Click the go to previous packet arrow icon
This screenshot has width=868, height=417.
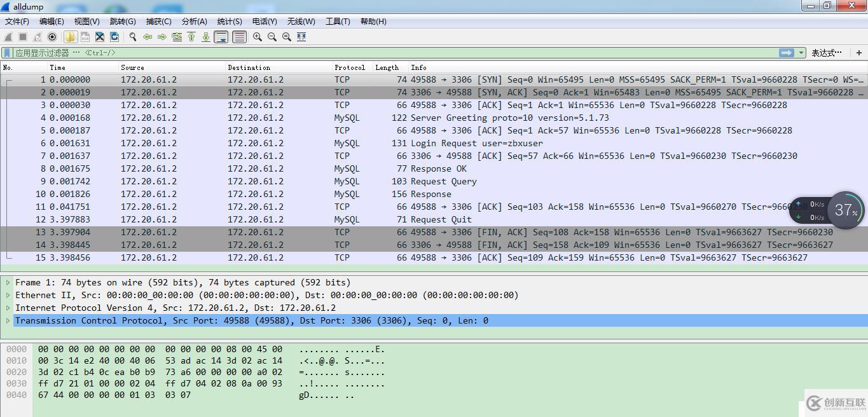point(148,36)
